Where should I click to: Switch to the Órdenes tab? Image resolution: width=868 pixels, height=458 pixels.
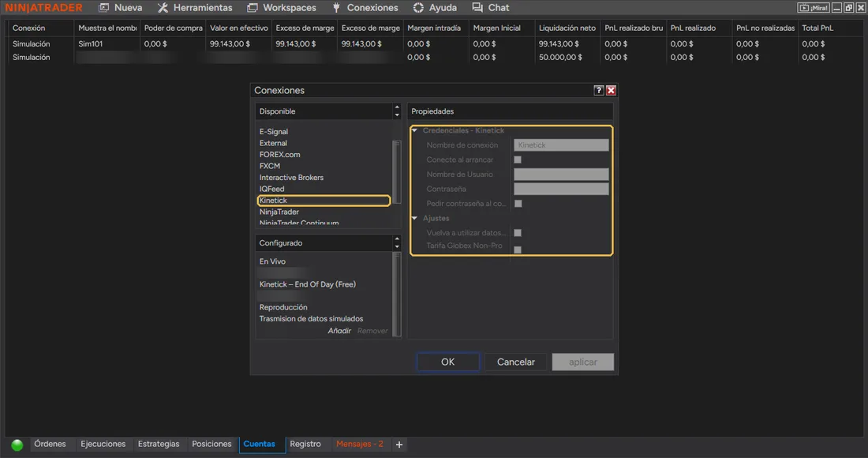point(50,444)
